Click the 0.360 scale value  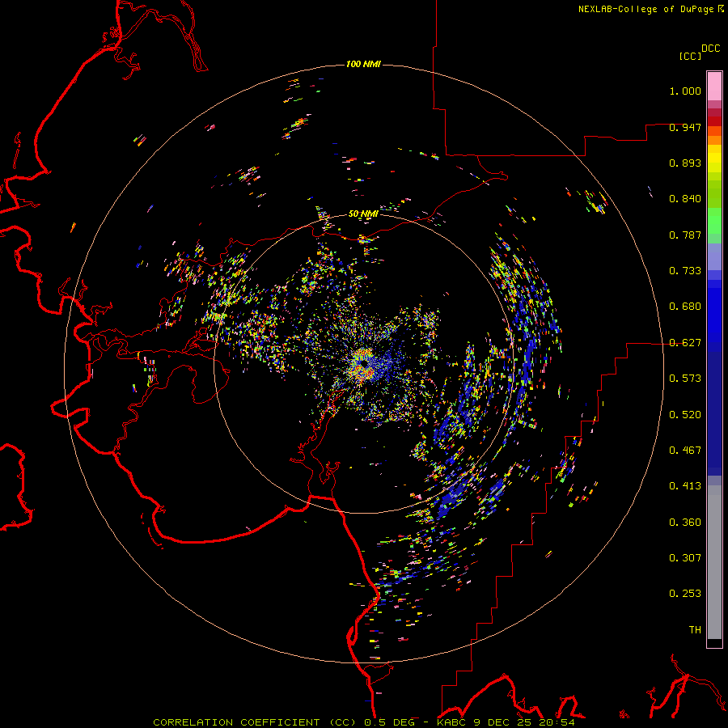tap(685, 523)
